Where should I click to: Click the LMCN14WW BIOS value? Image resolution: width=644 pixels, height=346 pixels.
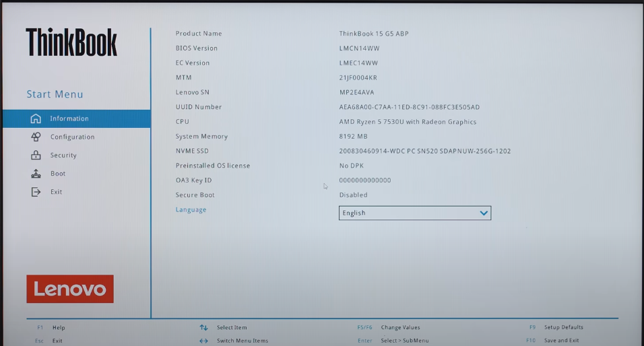(359, 48)
